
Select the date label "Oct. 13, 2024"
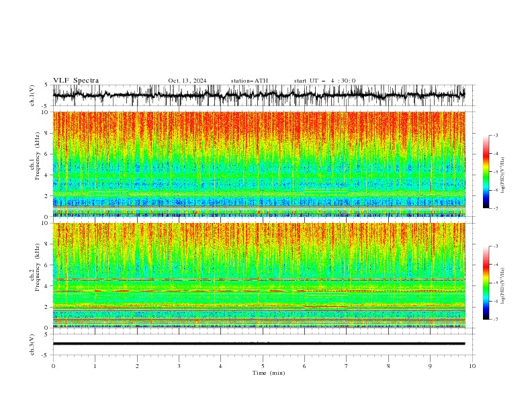[187, 81]
